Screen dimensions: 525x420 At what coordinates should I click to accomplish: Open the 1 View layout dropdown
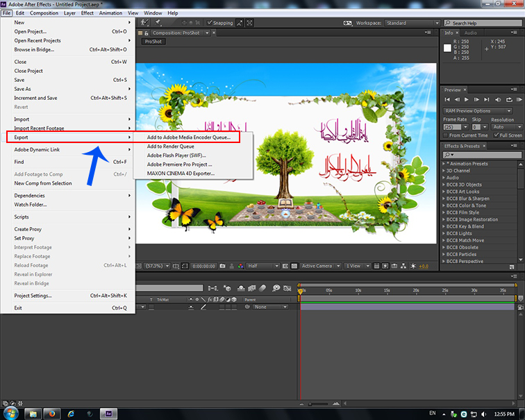click(x=358, y=266)
